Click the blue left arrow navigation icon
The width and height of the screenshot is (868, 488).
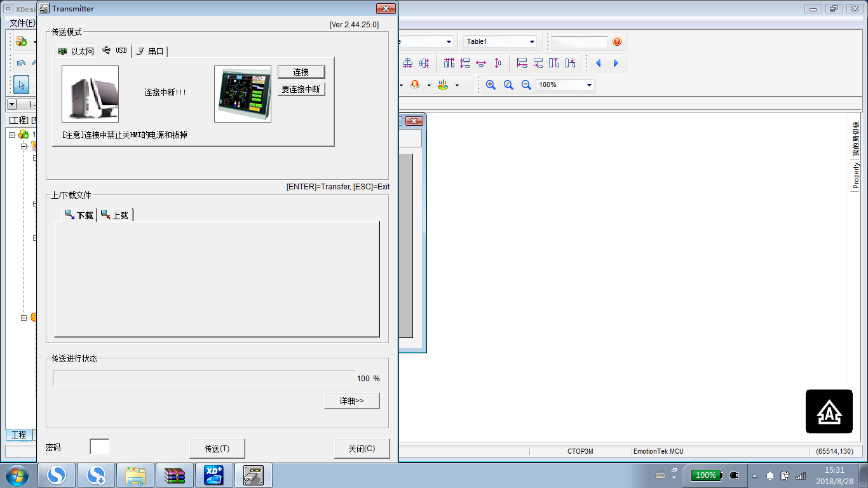[599, 63]
